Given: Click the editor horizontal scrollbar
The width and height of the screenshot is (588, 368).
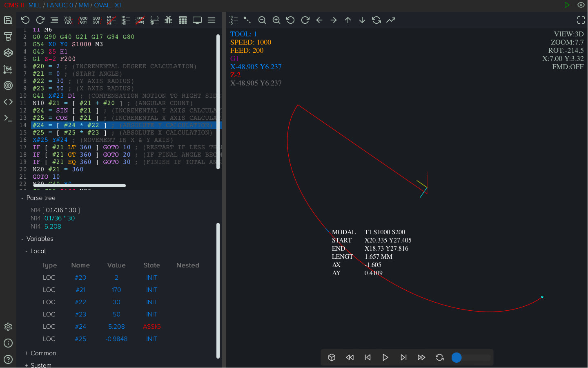Looking at the screenshot, I should tap(80, 186).
